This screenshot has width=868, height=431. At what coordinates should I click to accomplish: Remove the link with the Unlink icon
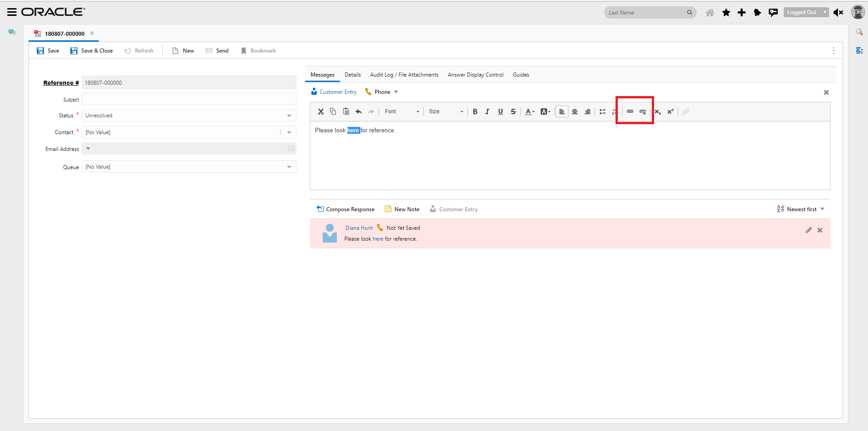[643, 111]
